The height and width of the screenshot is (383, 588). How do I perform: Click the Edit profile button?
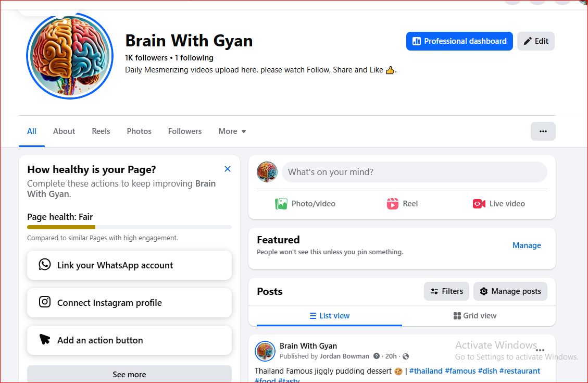[535, 41]
